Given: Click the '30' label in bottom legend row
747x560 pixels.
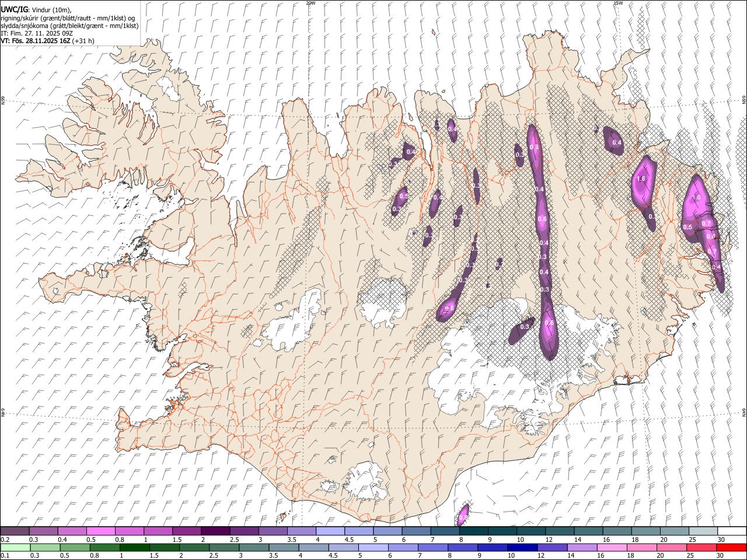Looking at the screenshot, I should pos(721,556).
